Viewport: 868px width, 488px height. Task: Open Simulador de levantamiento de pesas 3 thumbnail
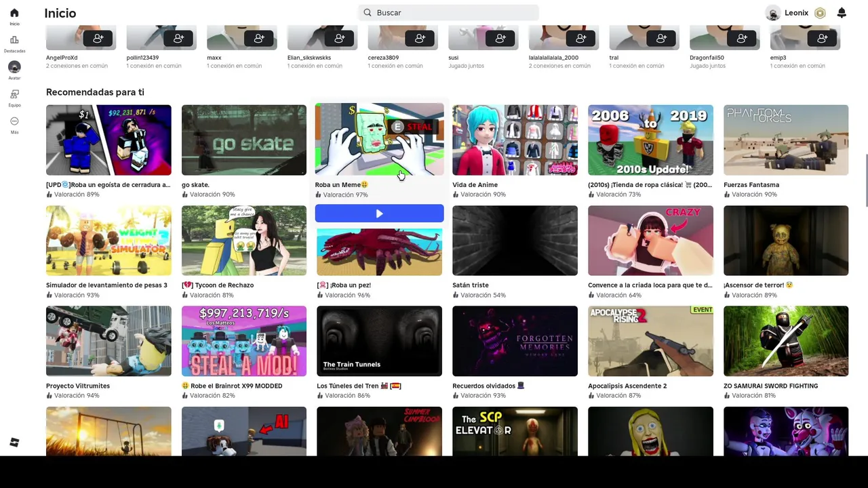click(108, 241)
